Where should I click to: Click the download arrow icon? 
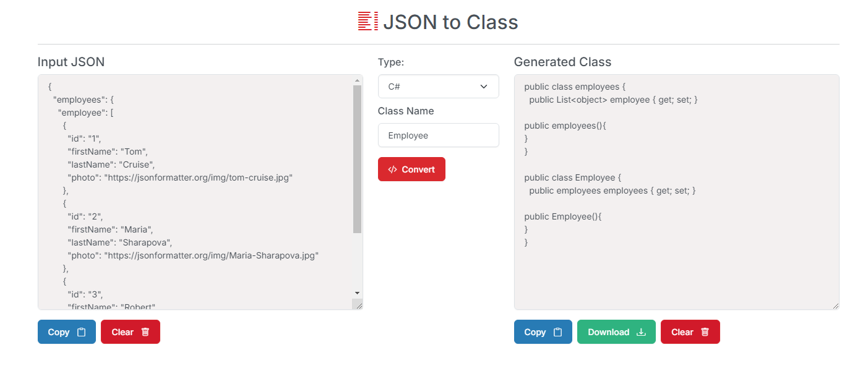[642, 332]
